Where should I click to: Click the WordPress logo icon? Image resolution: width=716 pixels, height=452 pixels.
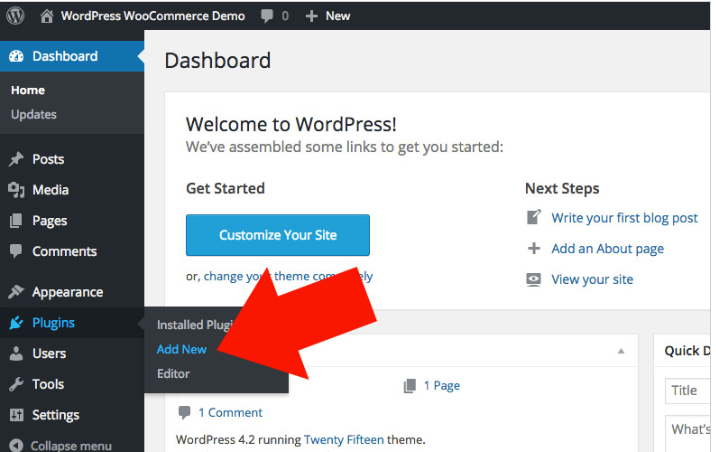pyautogui.click(x=15, y=16)
